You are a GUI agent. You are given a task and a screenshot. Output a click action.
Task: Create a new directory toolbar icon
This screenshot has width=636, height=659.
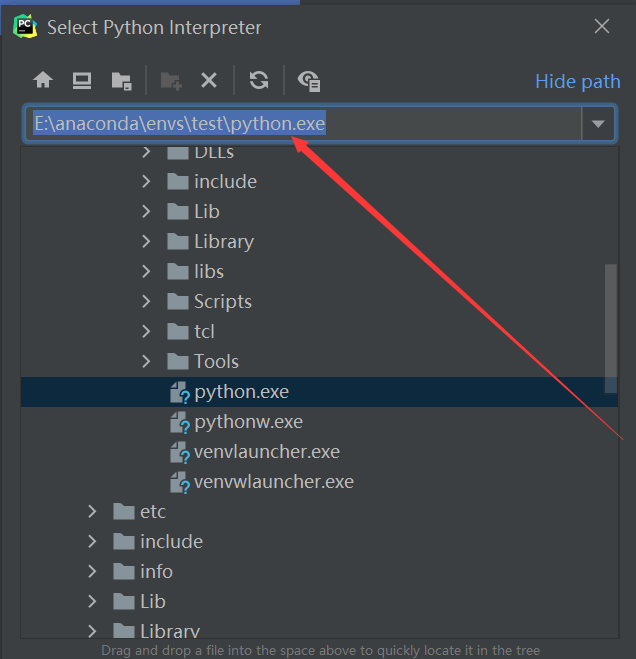coord(171,80)
